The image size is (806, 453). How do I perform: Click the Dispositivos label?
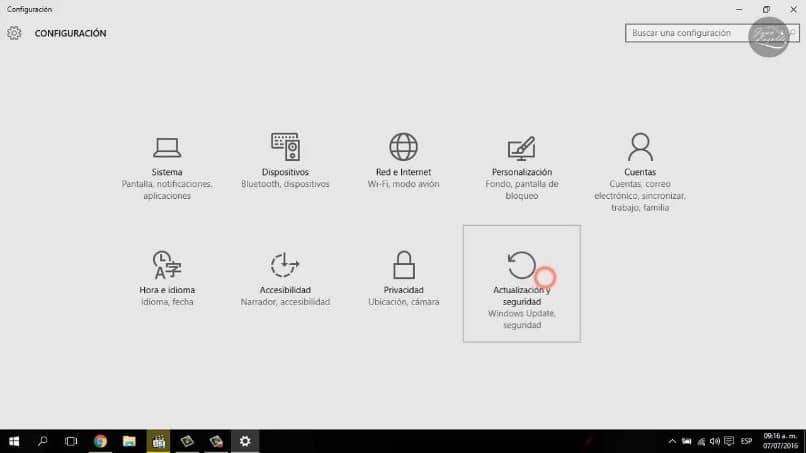pos(285,172)
